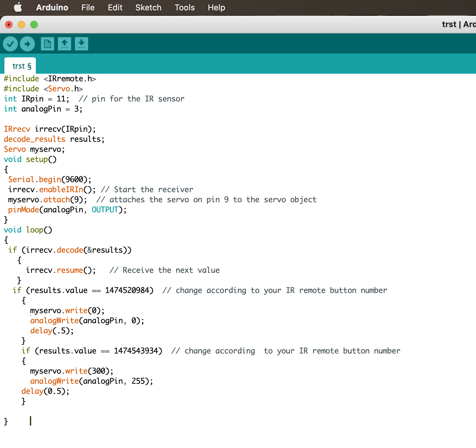Click the final closing brace of loop()
Image resolution: width=476 pixels, height=448 pixels.
pyautogui.click(x=6, y=422)
